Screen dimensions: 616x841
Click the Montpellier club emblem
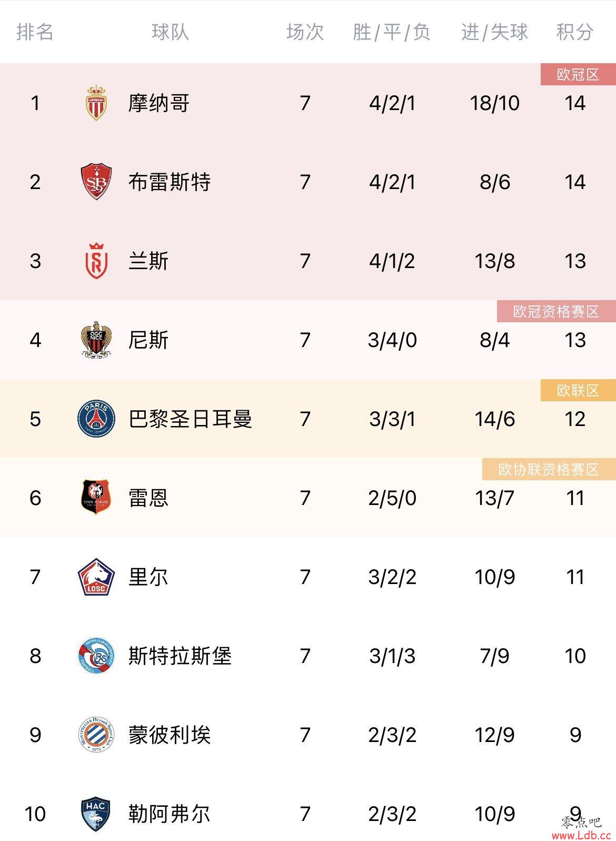96,735
